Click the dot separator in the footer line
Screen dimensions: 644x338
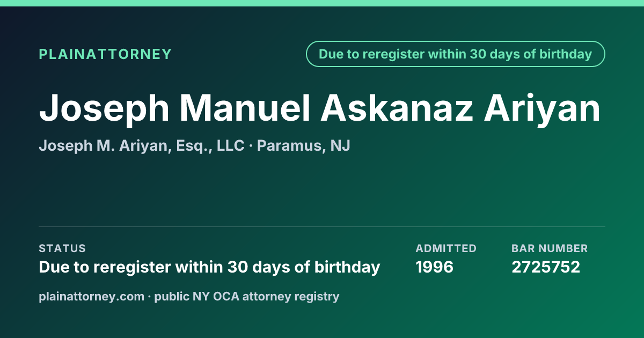(150, 296)
